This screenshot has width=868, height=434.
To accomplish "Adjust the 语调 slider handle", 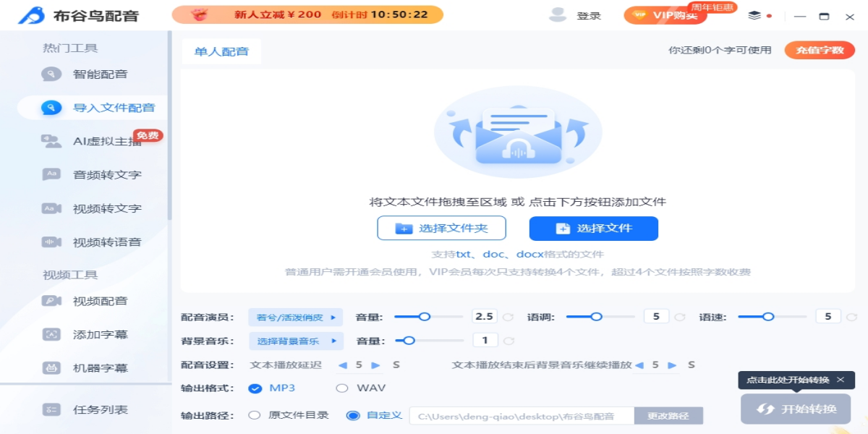I will coord(597,316).
